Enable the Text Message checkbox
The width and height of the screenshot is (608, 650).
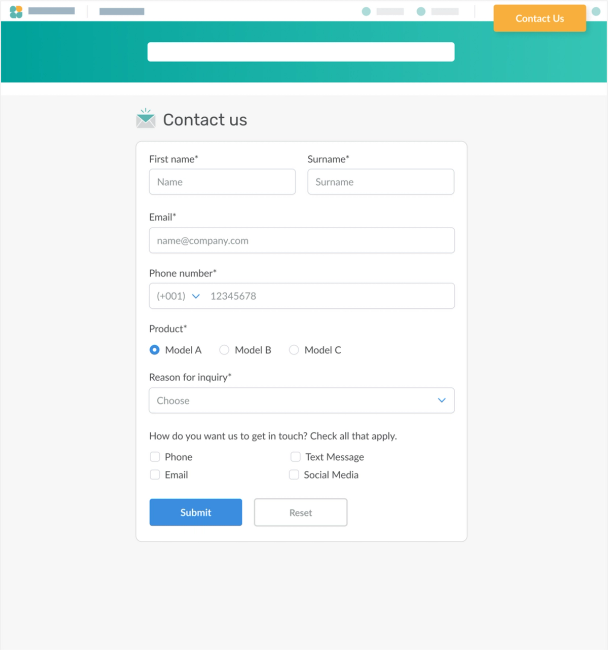coord(295,457)
